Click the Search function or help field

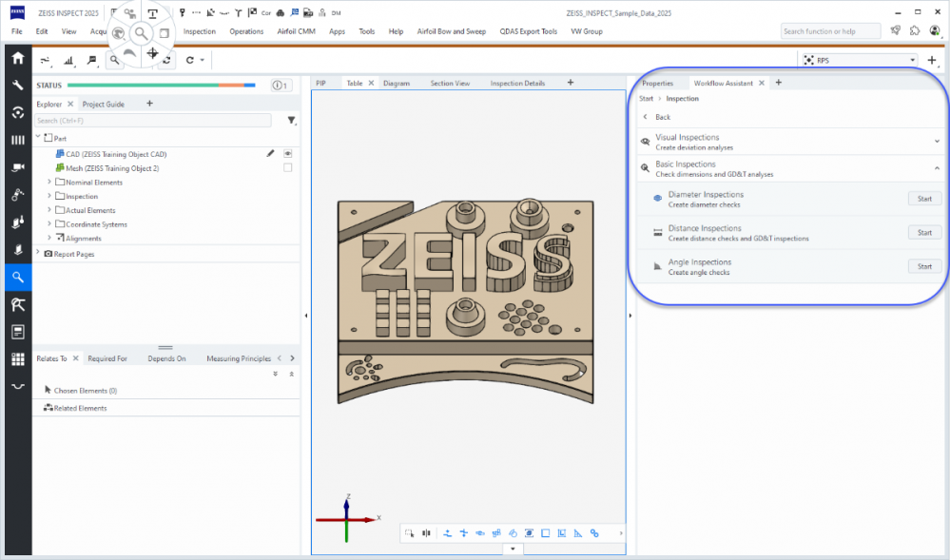coord(830,31)
